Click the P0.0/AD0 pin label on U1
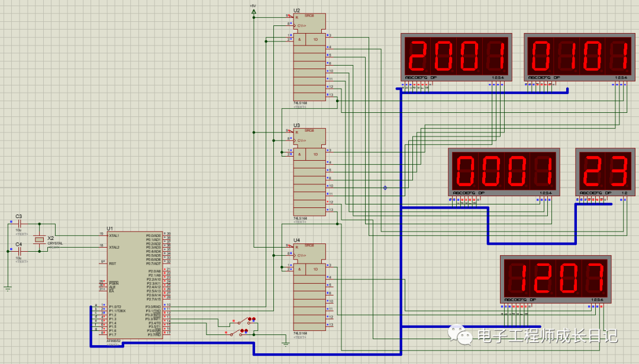Viewport: 639px width, 364px height. click(153, 236)
